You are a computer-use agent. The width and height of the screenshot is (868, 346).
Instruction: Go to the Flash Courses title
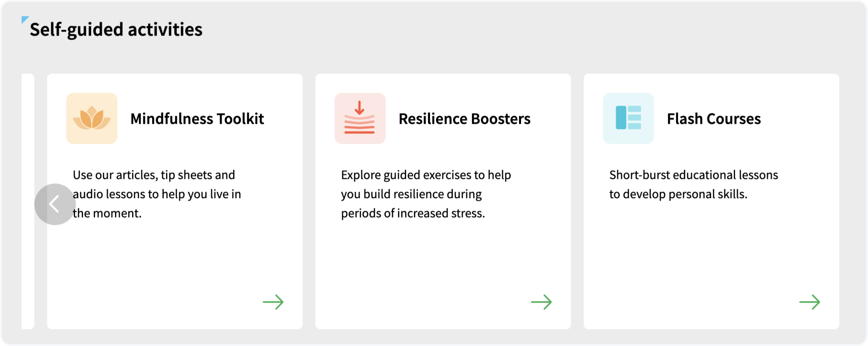click(714, 119)
